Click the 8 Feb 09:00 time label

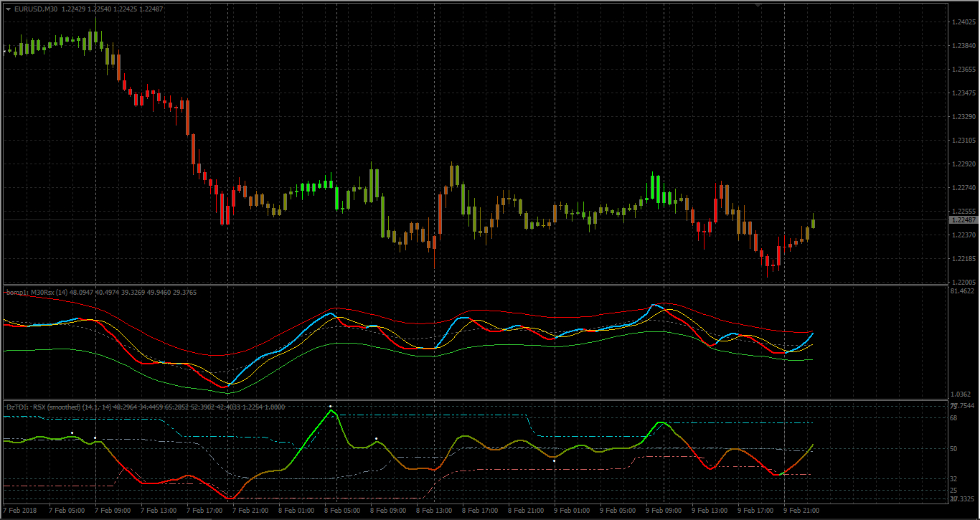click(x=389, y=511)
